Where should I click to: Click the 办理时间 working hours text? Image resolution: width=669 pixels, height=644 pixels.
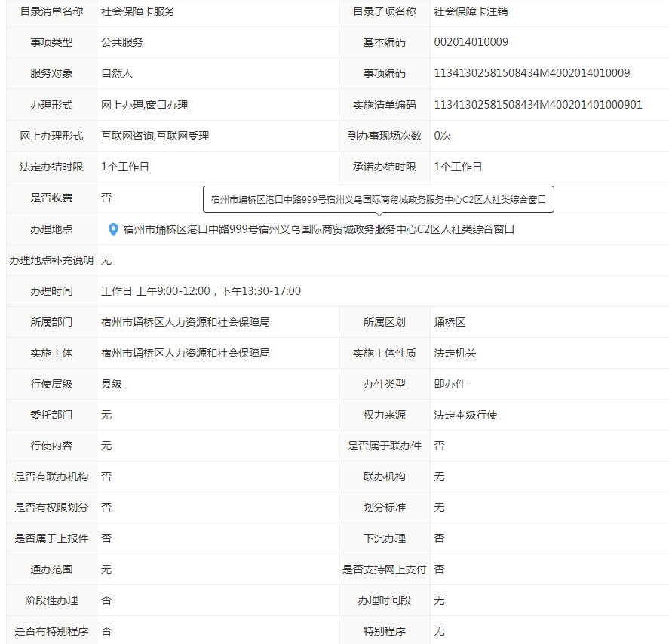coord(201,291)
